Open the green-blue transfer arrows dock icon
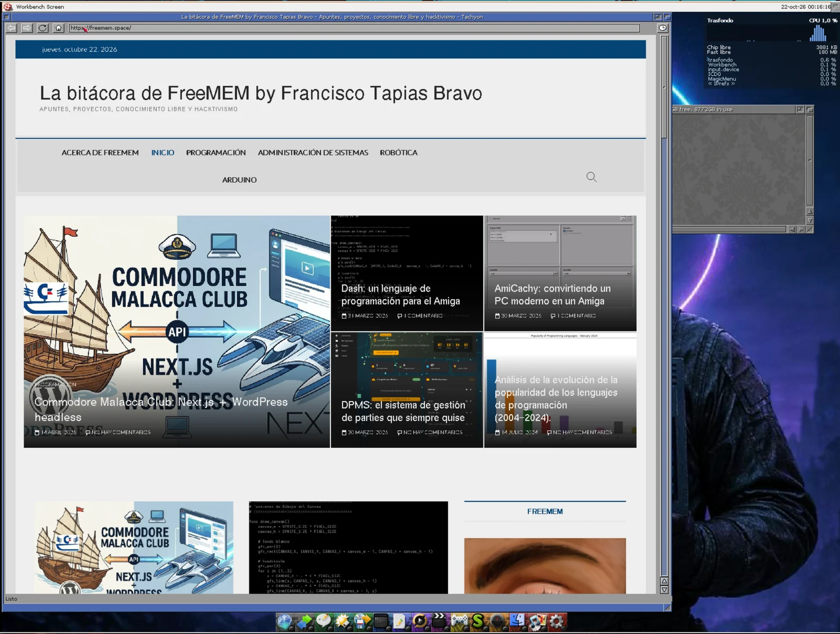840x634 pixels. pos(304,622)
